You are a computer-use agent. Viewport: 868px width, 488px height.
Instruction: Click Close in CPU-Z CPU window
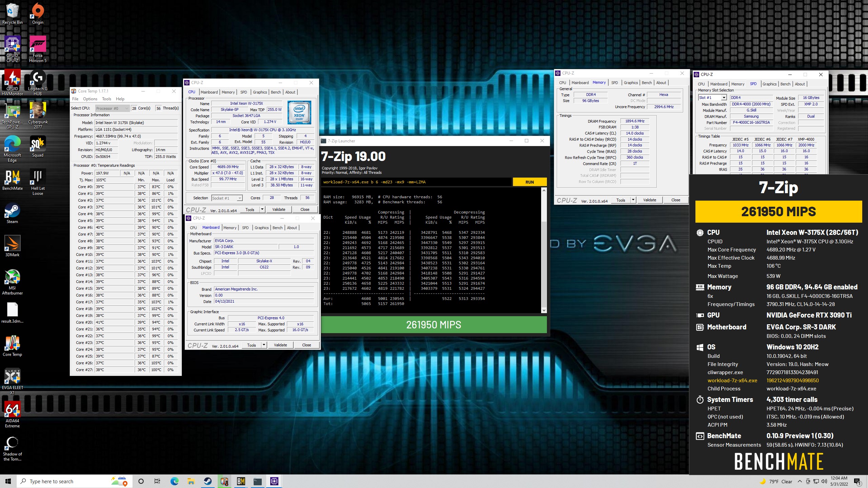305,209
